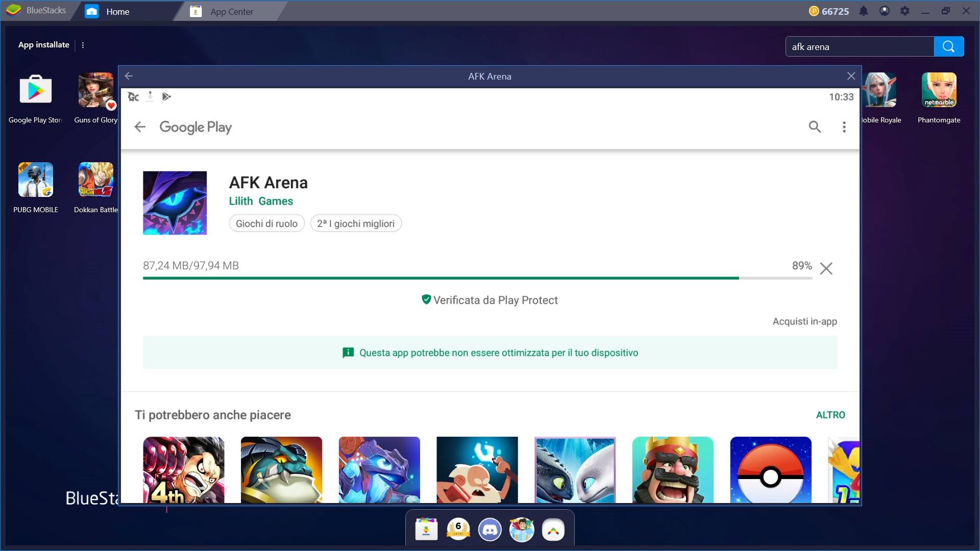Open Lilith Games developer link
Viewport: 980px width, 551px height.
tap(261, 201)
